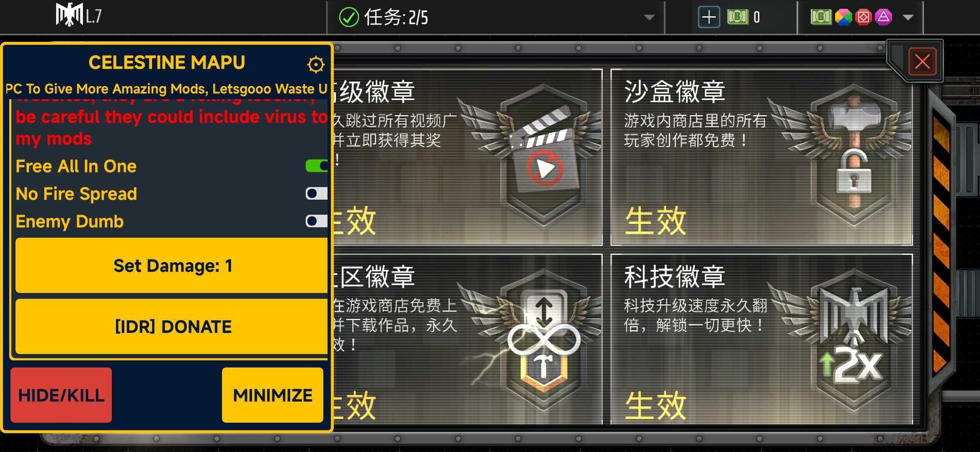Expand the 任务 2/5 missions dropdown
The height and width of the screenshot is (452, 980).
(x=649, y=18)
